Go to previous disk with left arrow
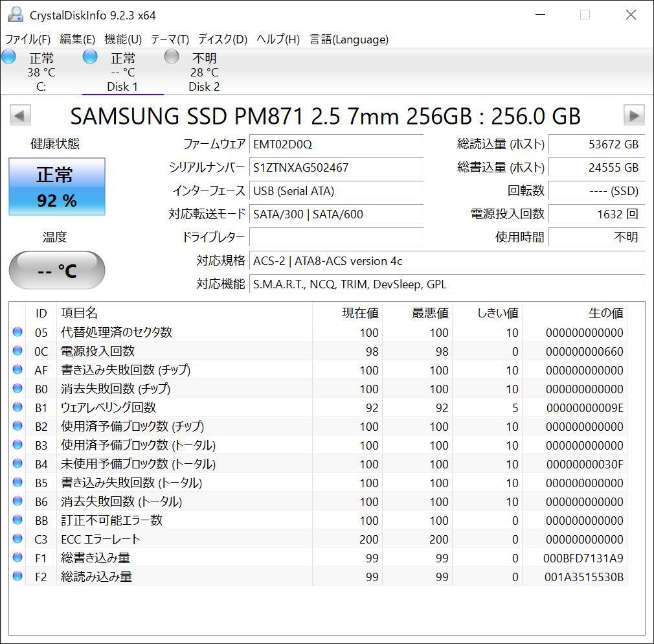Image resolution: width=654 pixels, height=644 pixels. 19,116
